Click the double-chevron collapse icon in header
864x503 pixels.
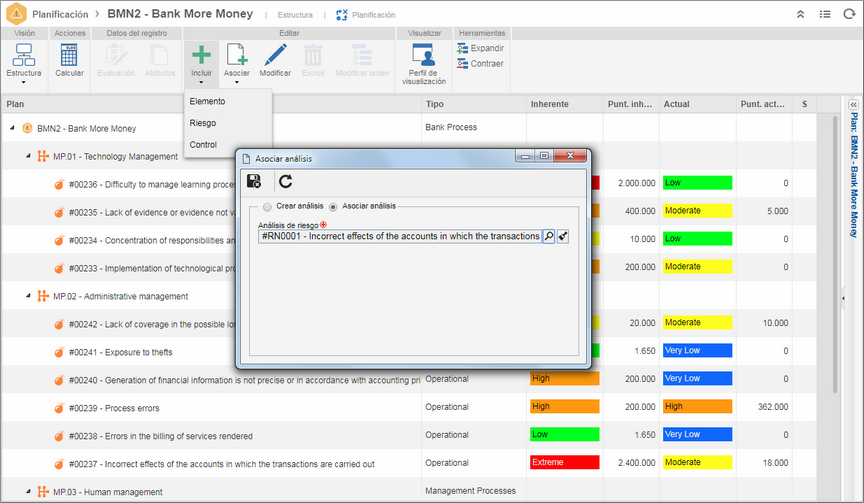[x=801, y=14]
